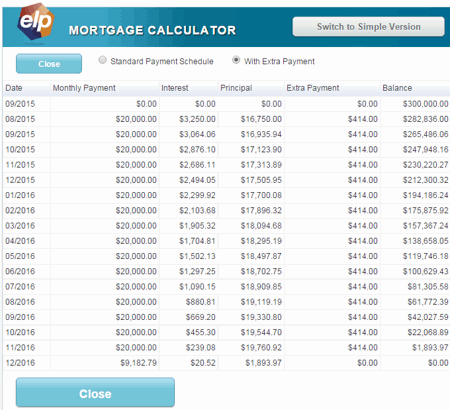Click the Date column header
Screen dimensions: 450x410
click(x=27, y=88)
